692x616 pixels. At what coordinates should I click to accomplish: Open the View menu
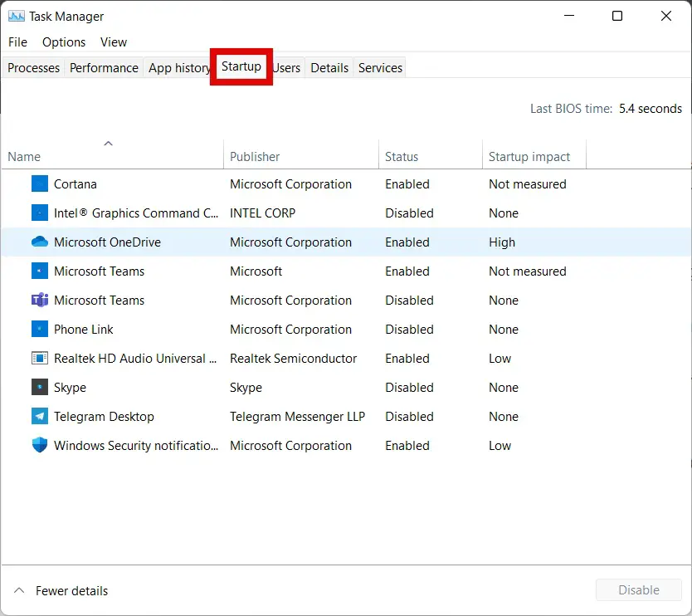click(114, 42)
